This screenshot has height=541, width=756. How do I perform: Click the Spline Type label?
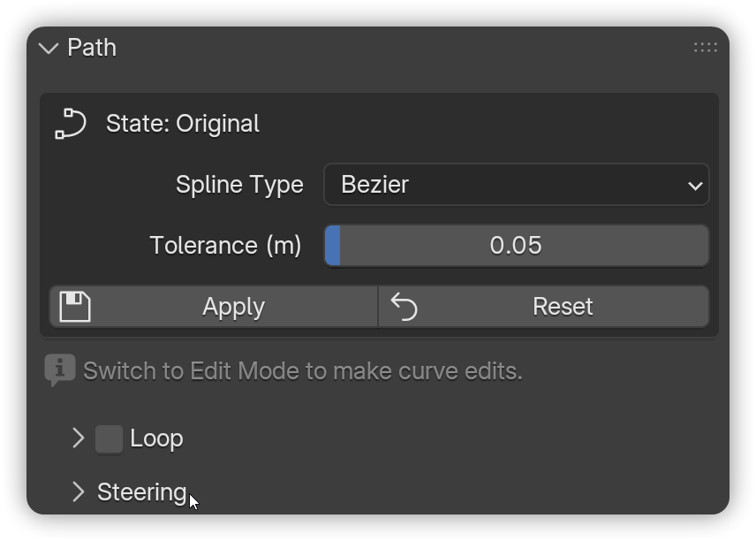point(239,185)
